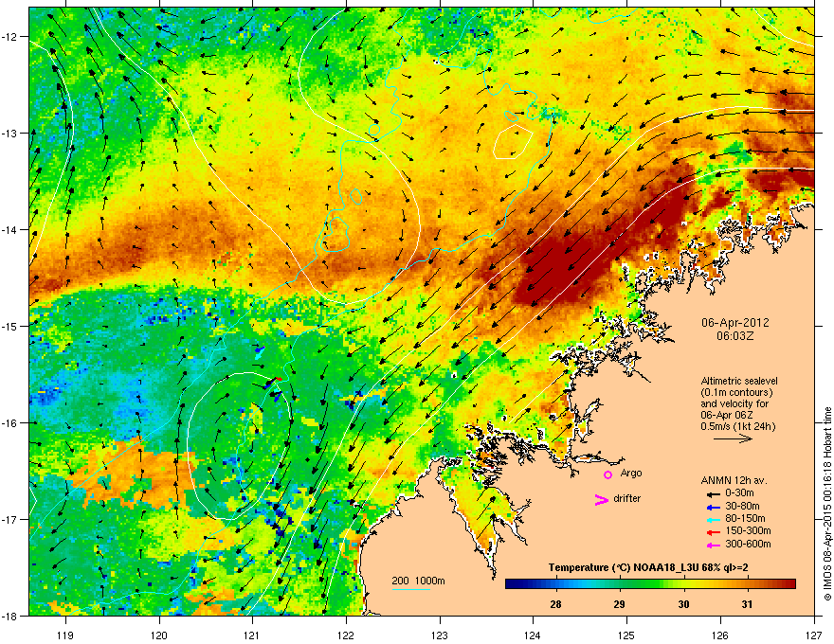The width and height of the screenshot is (834, 644).
Task: Click the 0.5m/s (1kt 24h) label
Action: 737,426
